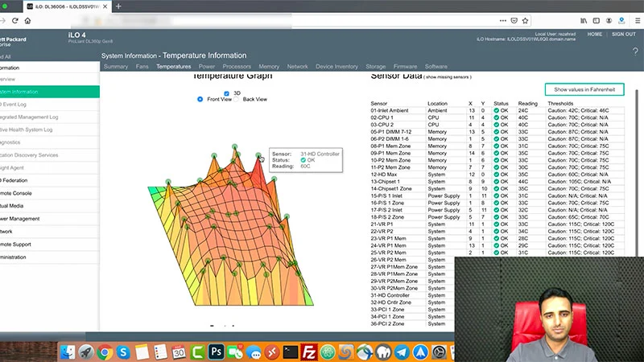
Task: Open Calendar app in the dock
Action: click(x=179, y=352)
